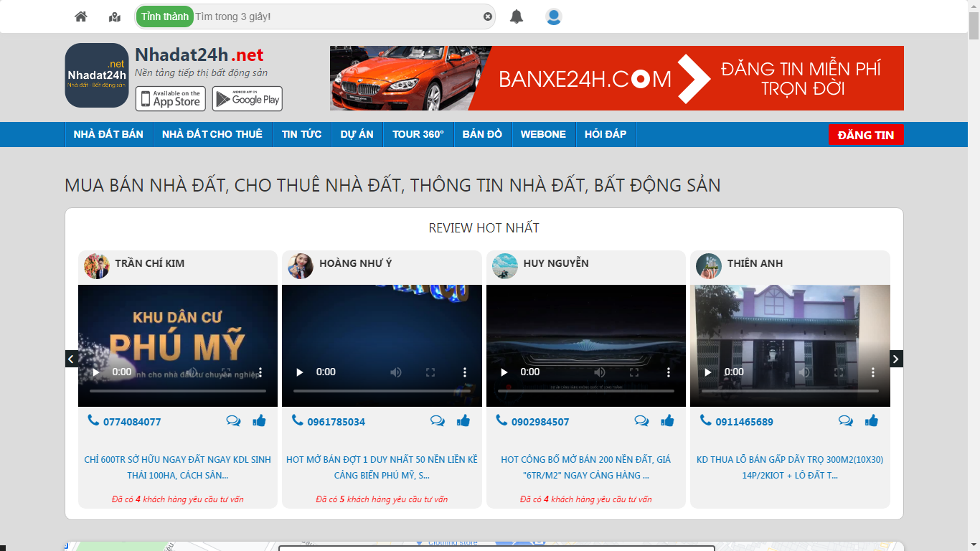Open more options on Huy Nguyễn's video
This screenshot has height=551, width=980.
(669, 372)
